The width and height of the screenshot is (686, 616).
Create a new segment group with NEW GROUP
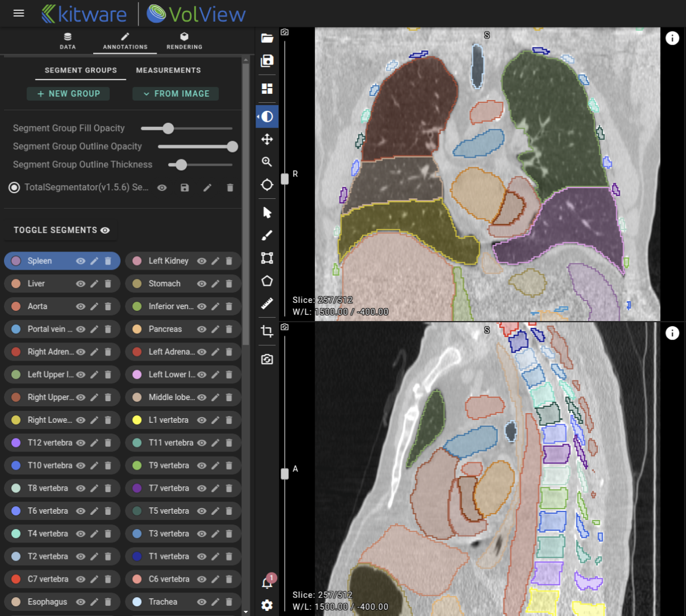68,94
